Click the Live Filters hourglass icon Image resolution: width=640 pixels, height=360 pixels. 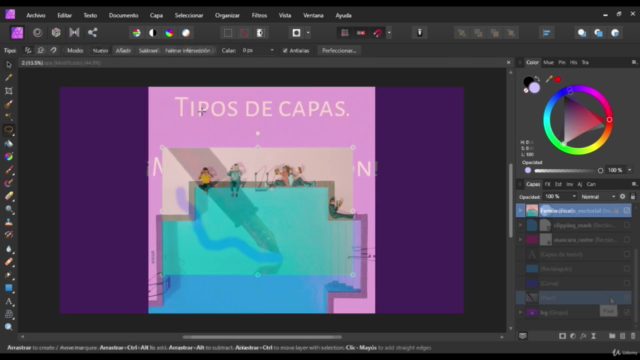(593, 336)
